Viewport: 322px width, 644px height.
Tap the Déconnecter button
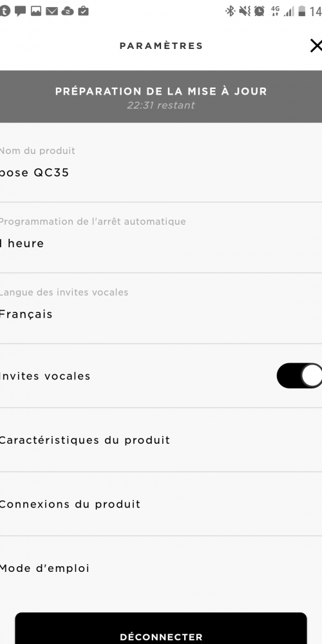(161, 629)
